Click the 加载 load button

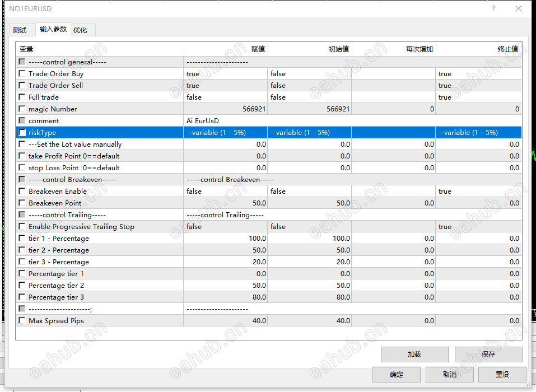coord(414,354)
